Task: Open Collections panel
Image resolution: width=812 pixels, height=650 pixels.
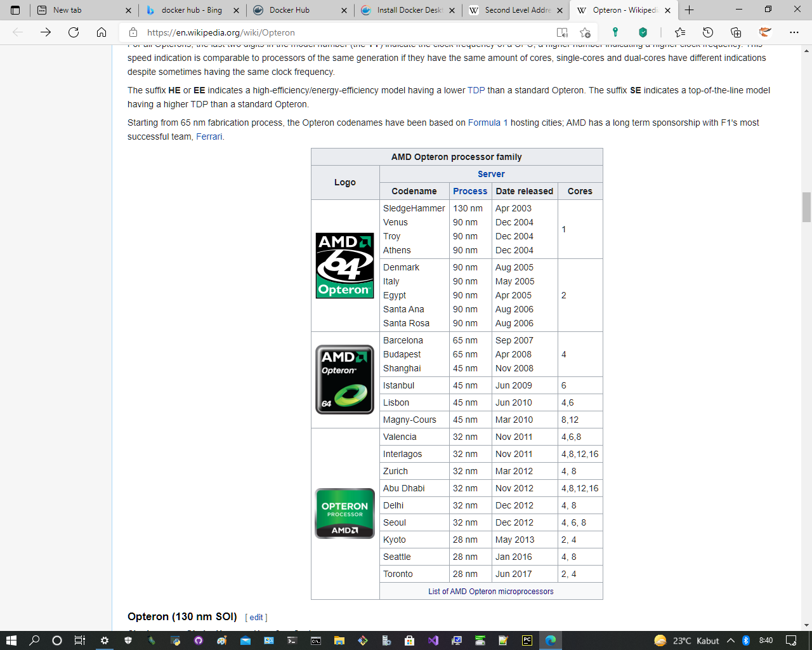Action: click(x=736, y=32)
